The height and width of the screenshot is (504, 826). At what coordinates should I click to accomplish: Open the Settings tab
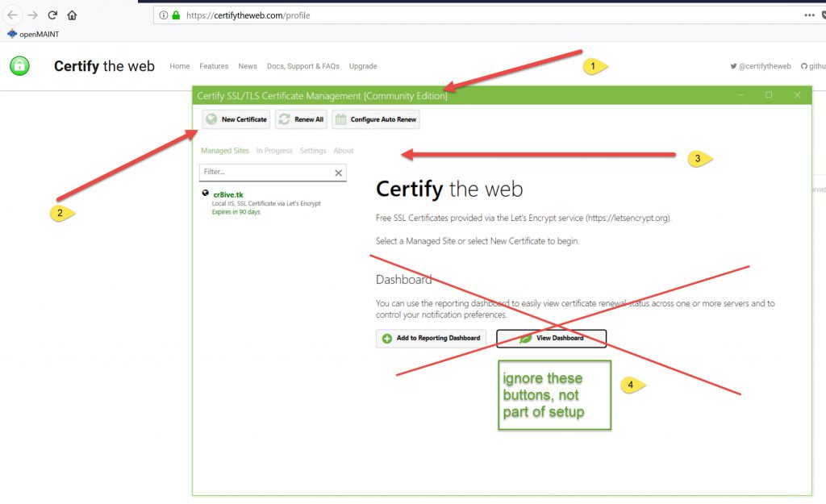click(x=313, y=151)
